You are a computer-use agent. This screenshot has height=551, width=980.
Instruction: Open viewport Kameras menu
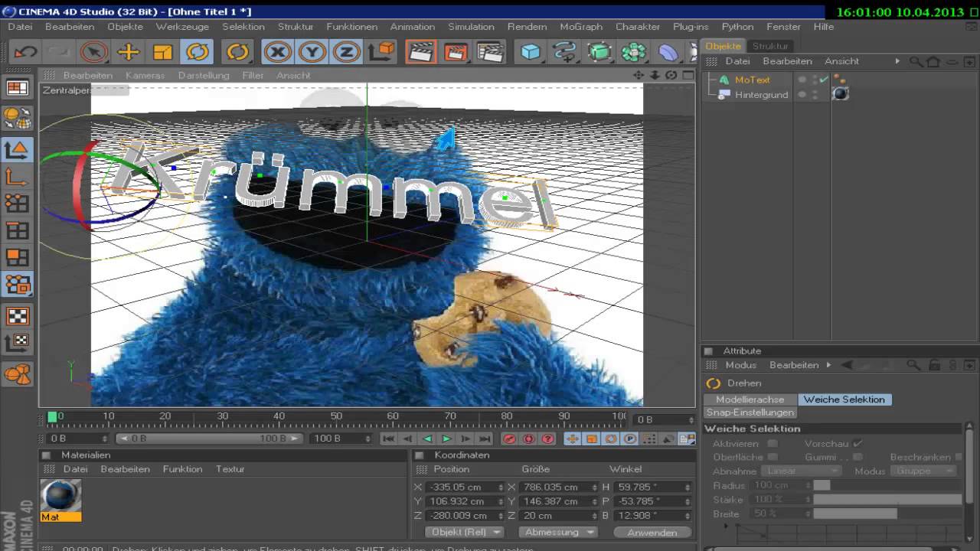coord(145,76)
